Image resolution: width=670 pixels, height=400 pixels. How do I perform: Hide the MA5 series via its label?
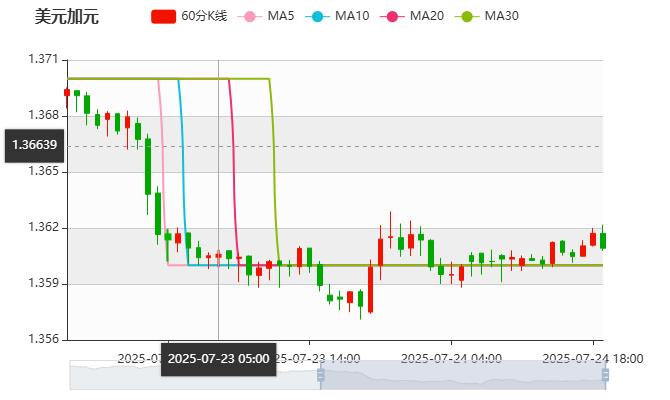coord(281,17)
